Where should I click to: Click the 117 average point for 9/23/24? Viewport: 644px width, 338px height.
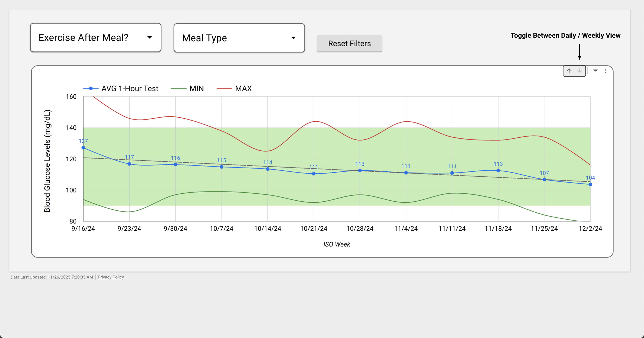[x=129, y=164]
